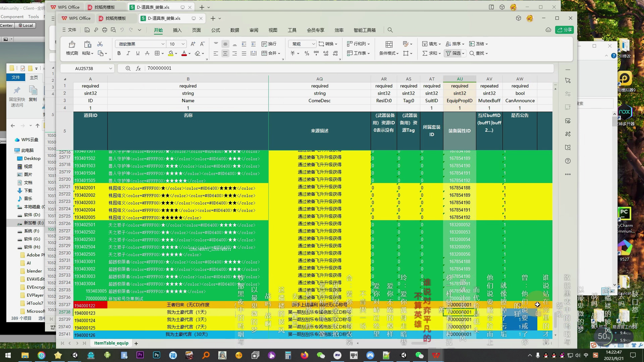Click the insert function fx icon
The width and height of the screenshot is (644, 362).
pos(138,68)
